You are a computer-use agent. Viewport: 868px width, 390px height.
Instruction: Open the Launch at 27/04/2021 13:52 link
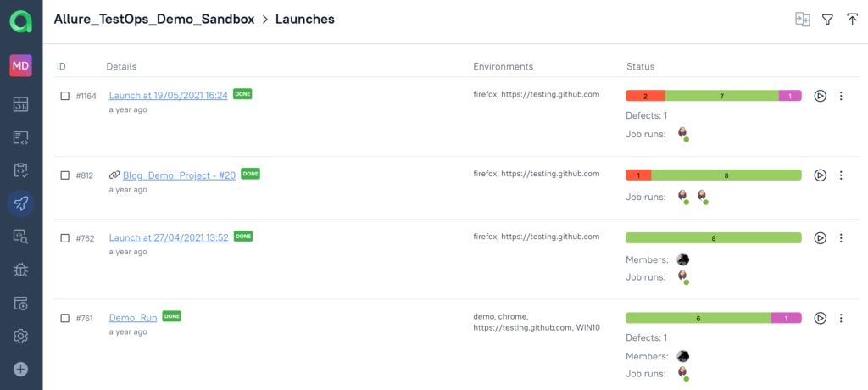tap(169, 237)
